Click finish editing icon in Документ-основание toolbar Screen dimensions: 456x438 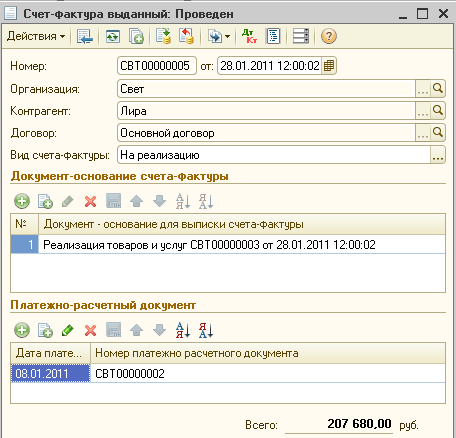(113, 201)
